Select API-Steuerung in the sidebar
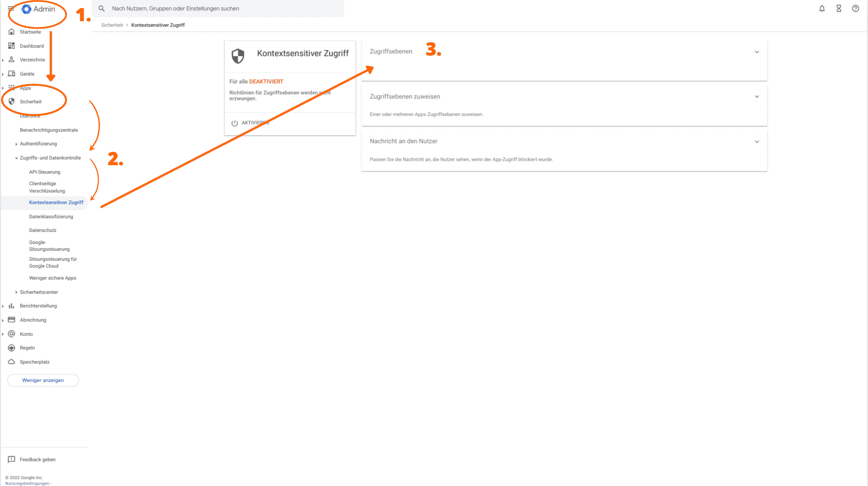Viewport: 868px width, 486px height. 44,172
